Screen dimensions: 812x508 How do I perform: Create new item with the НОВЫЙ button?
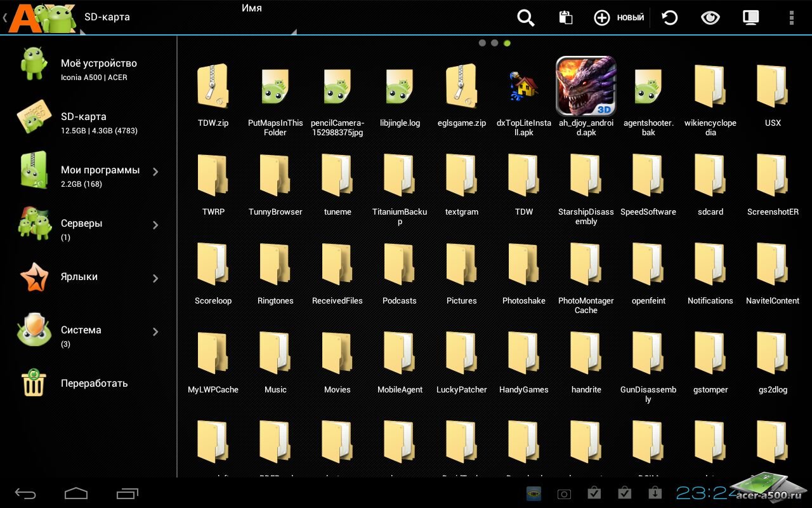click(619, 18)
